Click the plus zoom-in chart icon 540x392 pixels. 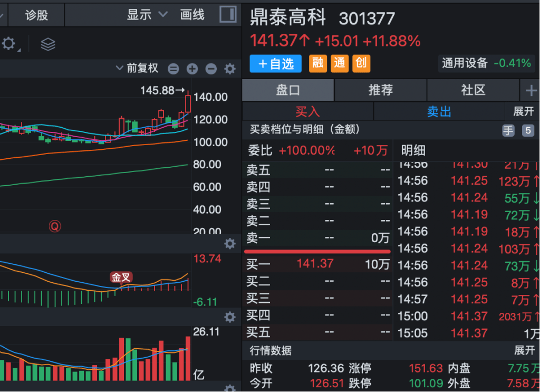pos(192,69)
